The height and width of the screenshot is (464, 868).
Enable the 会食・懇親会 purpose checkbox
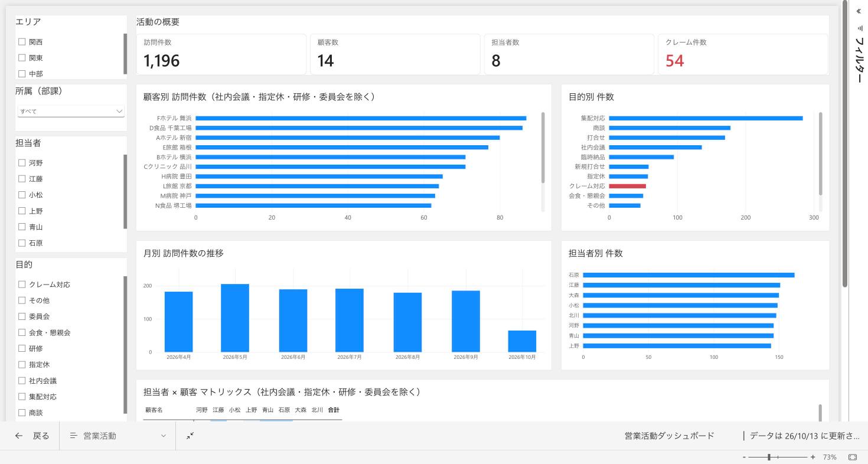click(x=22, y=332)
